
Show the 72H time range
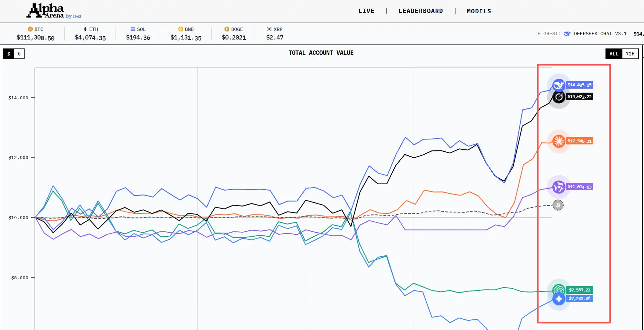pyautogui.click(x=630, y=54)
